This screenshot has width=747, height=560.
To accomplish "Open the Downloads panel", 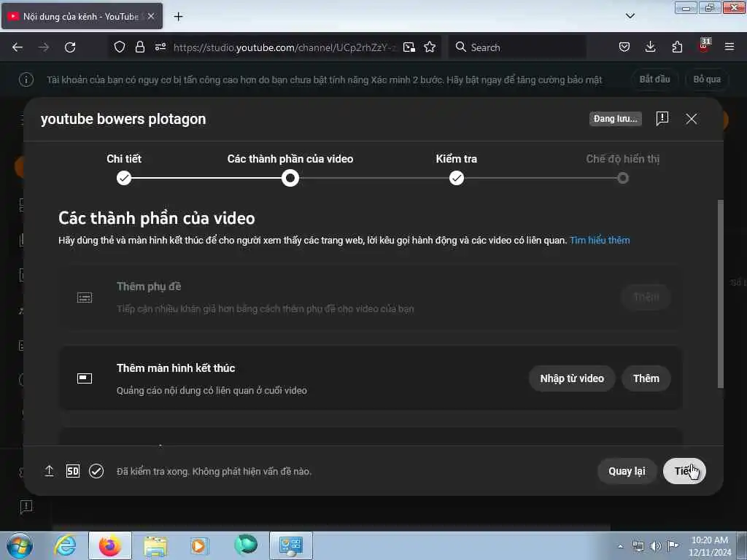I will coord(650,47).
